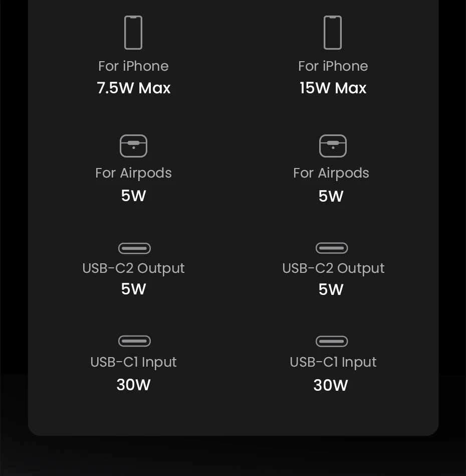Click the 15W Max text

[333, 88]
